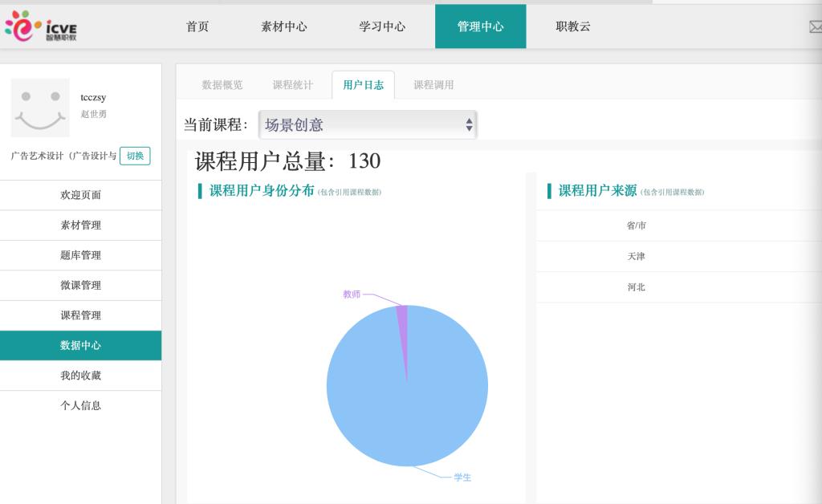The width and height of the screenshot is (822, 504).
Task: Open the 当前课程 dropdown showing 场景创意
Action: 368,125
